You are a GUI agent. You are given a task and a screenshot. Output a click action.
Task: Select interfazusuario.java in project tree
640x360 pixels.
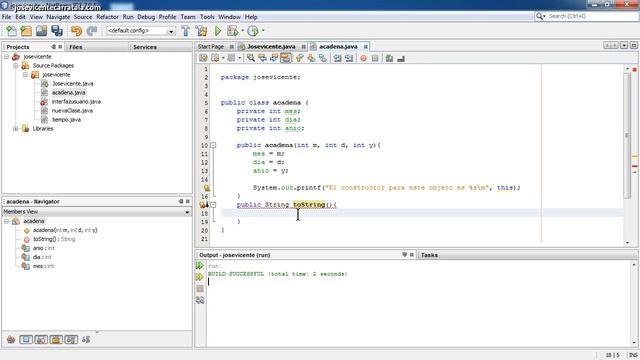click(76, 102)
